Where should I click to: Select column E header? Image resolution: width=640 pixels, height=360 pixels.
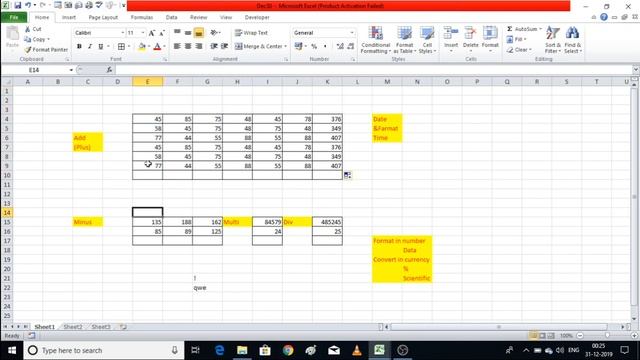point(147,82)
